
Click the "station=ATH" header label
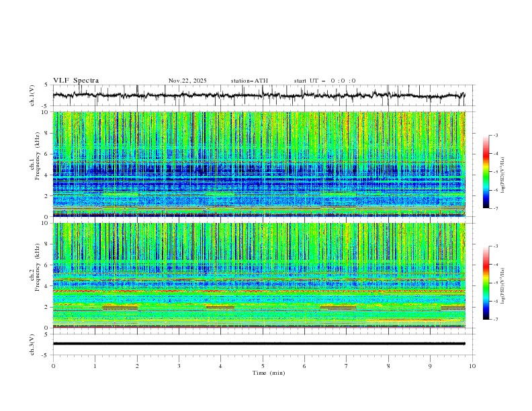coord(249,81)
